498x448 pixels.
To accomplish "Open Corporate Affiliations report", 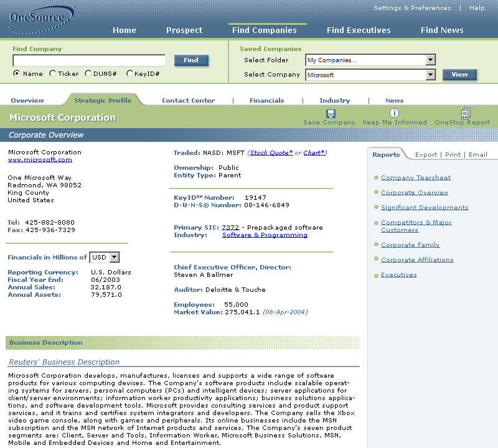I will (x=417, y=259).
